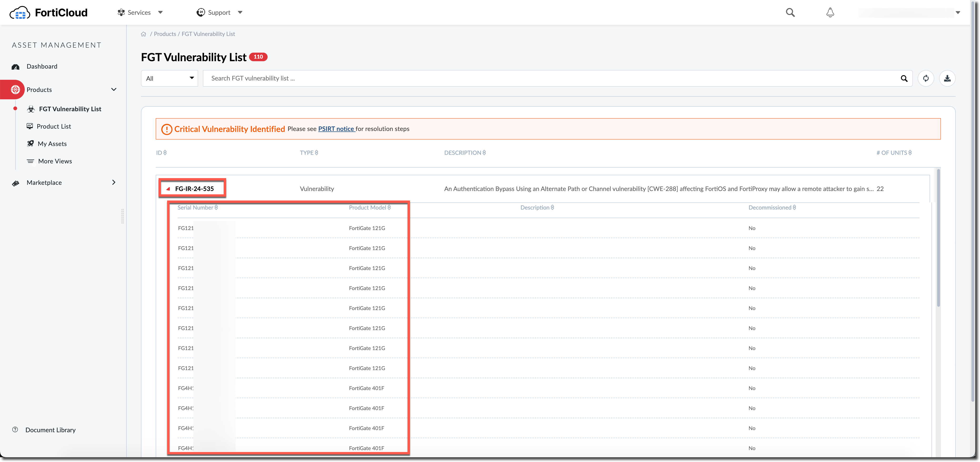The width and height of the screenshot is (980, 462).
Task: Click the download vulnerability list icon
Action: tap(947, 78)
